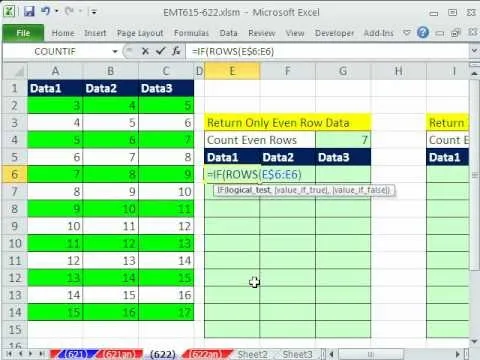Screen dimensions: 480x360
Task: Open Excel Help question mark icon
Action: [x=423, y=33]
